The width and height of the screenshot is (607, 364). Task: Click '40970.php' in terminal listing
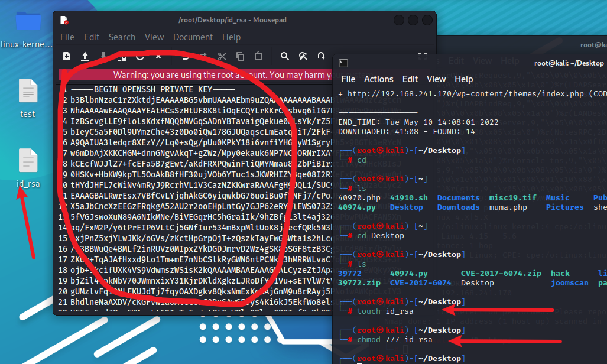(x=359, y=197)
